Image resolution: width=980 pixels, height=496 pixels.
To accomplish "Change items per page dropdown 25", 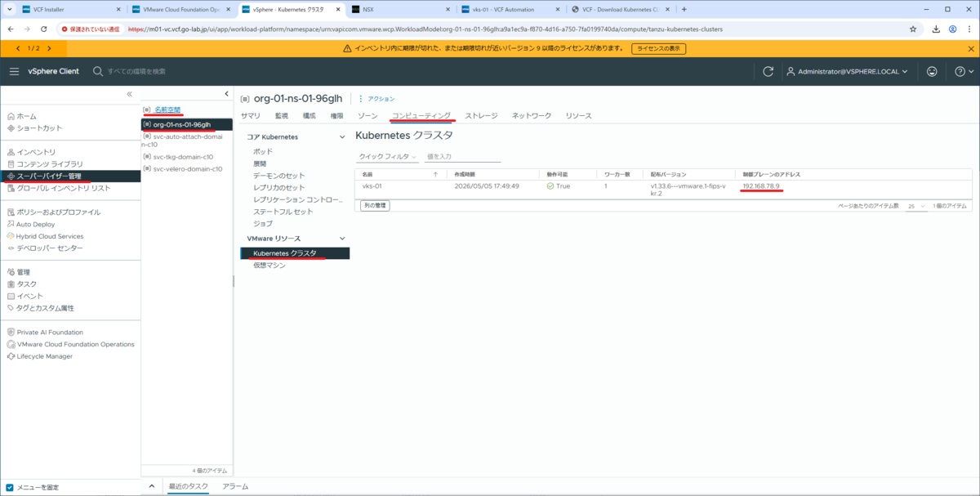I will click(915, 207).
